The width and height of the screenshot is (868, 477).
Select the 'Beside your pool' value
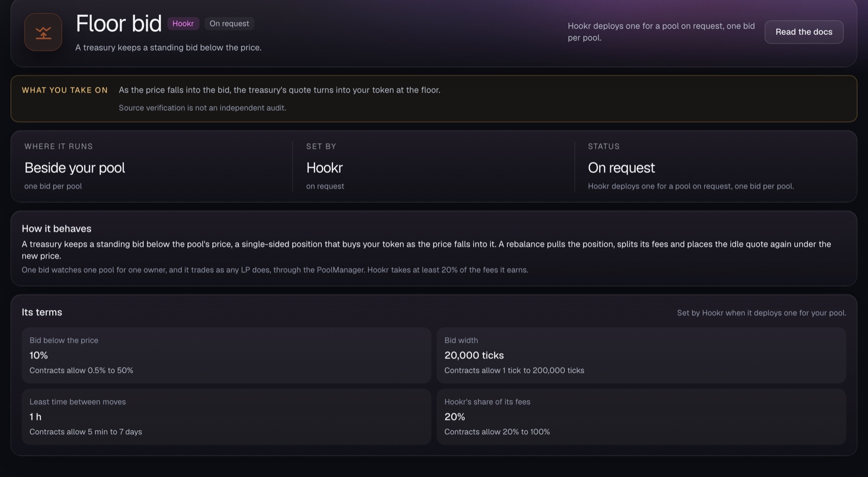[75, 168]
